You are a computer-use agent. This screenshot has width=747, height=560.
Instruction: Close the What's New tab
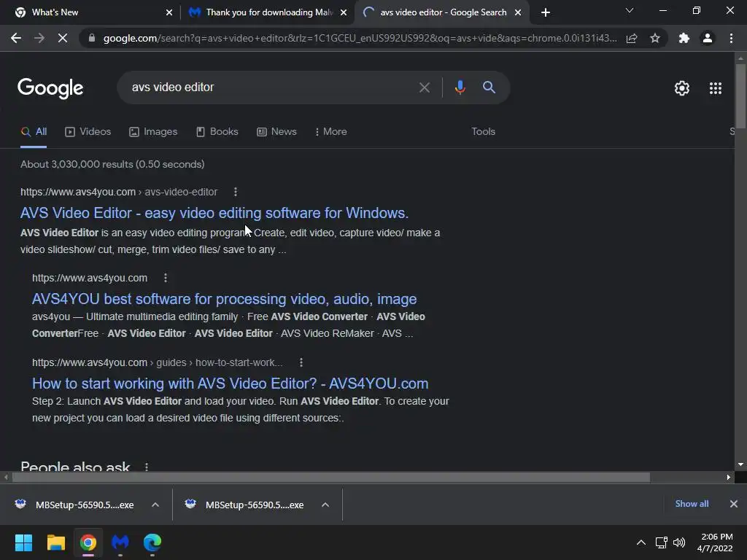[169, 12]
